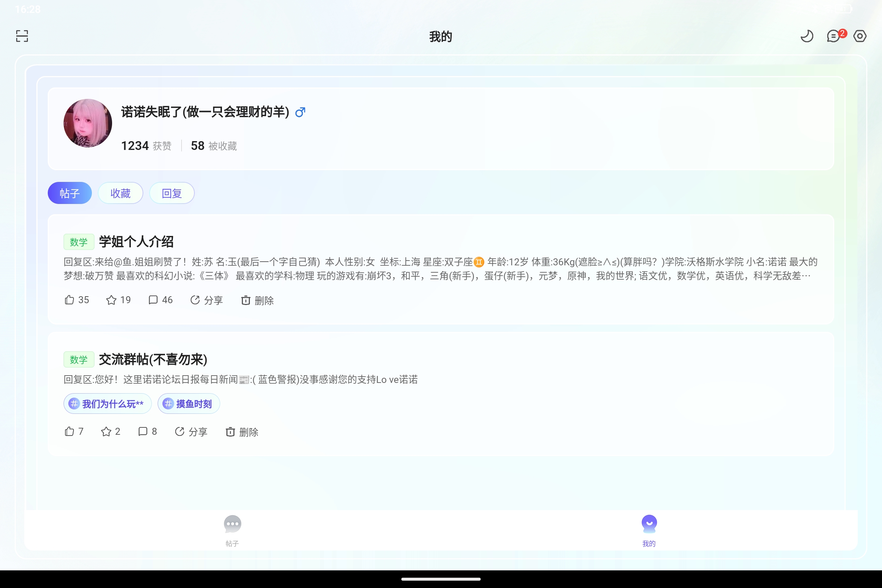Open settings with the gear icon

860,36
